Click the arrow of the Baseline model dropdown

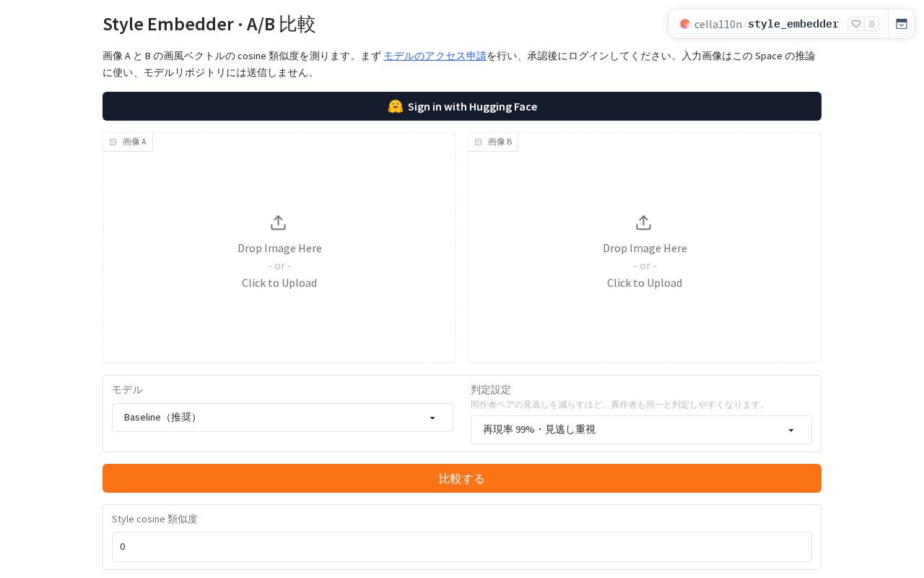(432, 418)
